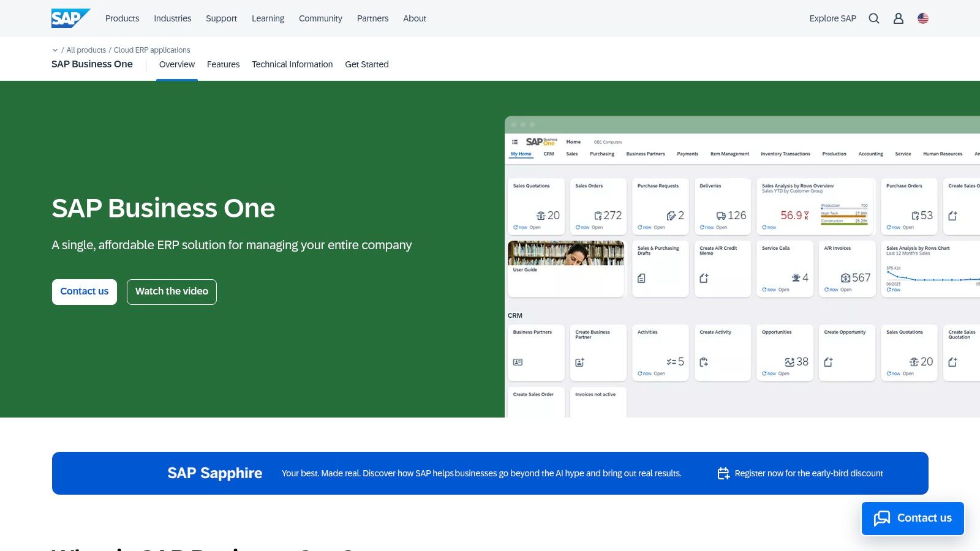The width and height of the screenshot is (980, 551).
Task: Click the user account profile icon
Action: (899, 18)
